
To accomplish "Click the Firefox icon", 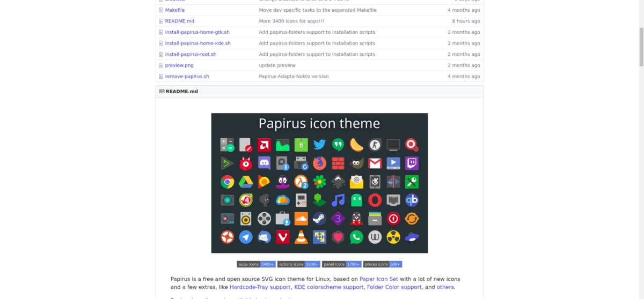I will [x=319, y=163].
